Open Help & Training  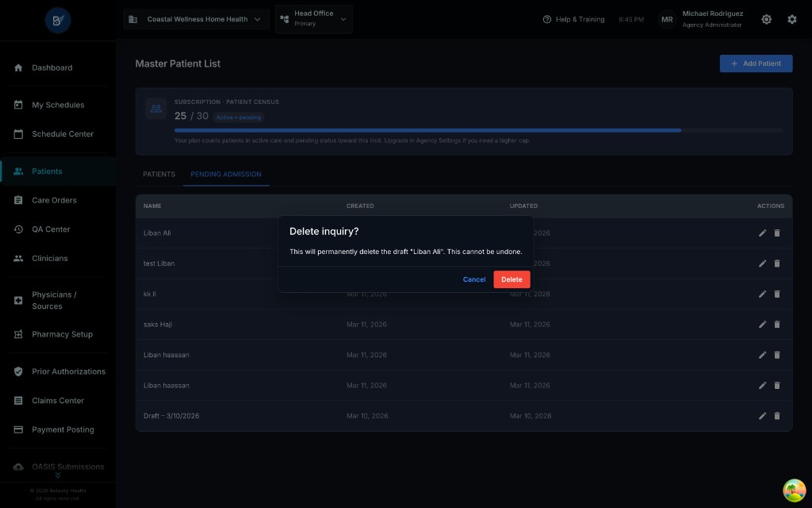pos(573,19)
